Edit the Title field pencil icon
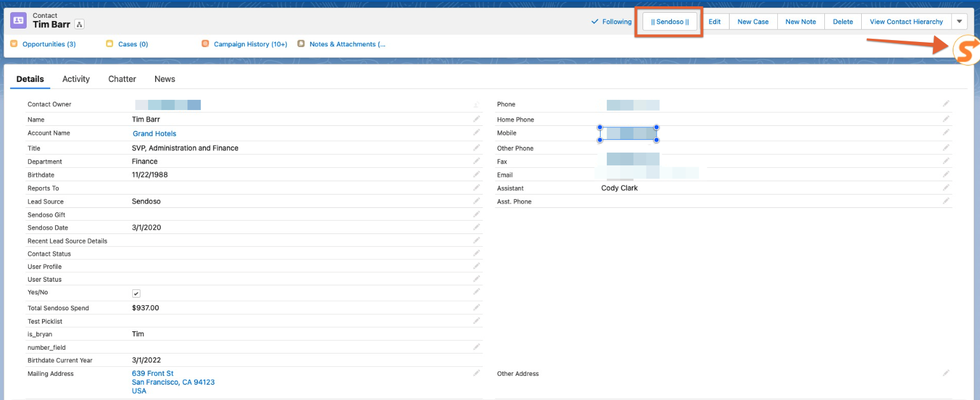The width and height of the screenshot is (980, 400). [477, 148]
